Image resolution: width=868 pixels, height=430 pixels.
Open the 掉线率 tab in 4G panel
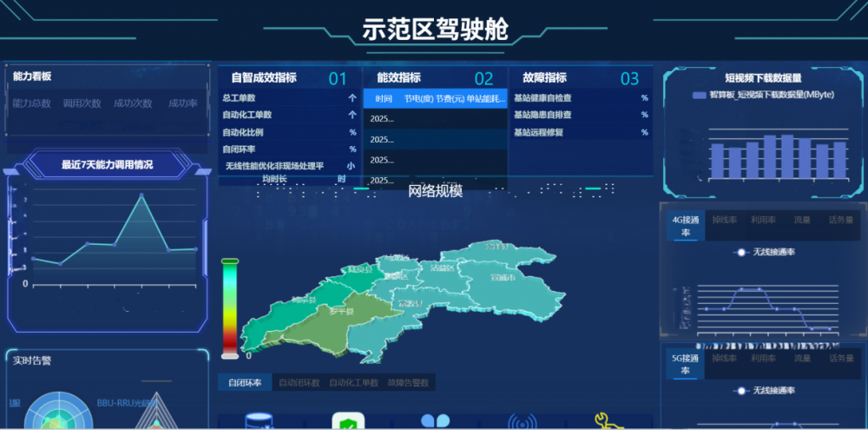(724, 221)
